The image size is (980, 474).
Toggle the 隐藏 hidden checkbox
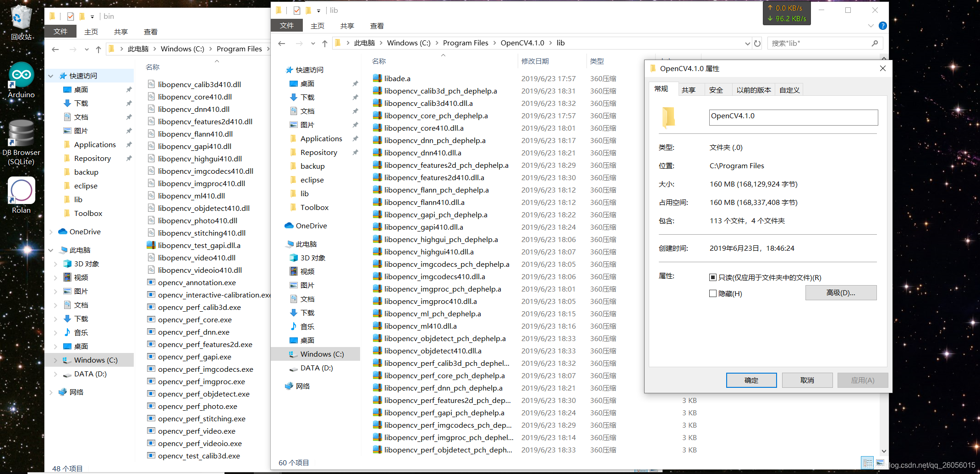713,293
